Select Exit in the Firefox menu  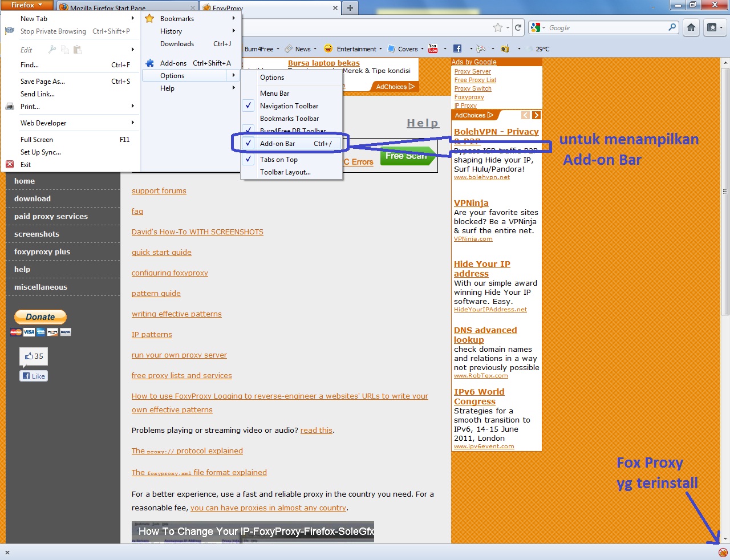pos(71,165)
